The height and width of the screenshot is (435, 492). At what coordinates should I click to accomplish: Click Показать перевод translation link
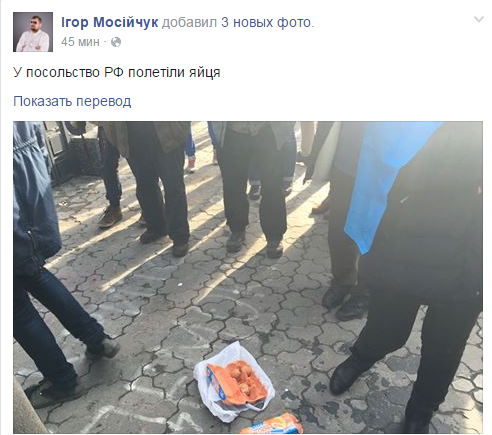72,101
